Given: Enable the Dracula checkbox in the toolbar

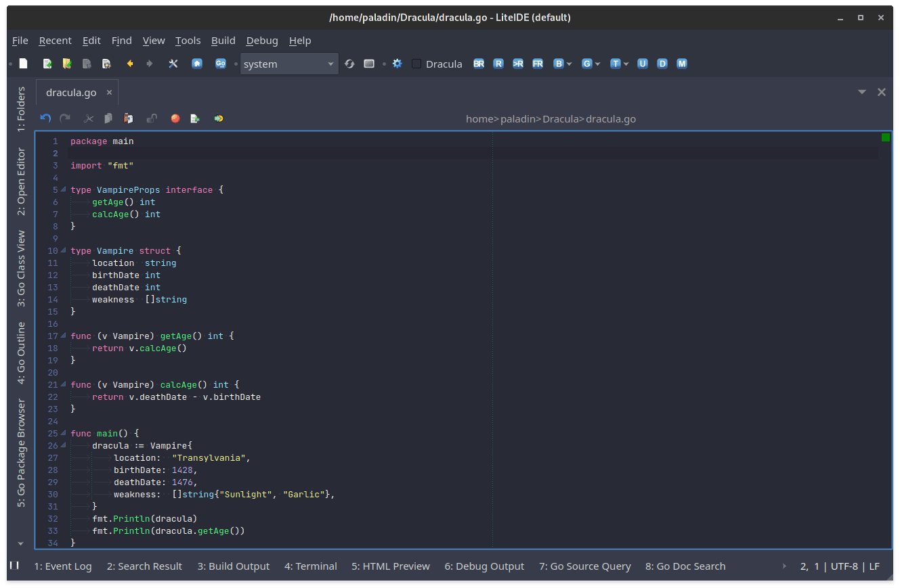Looking at the screenshot, I should 416,64.
